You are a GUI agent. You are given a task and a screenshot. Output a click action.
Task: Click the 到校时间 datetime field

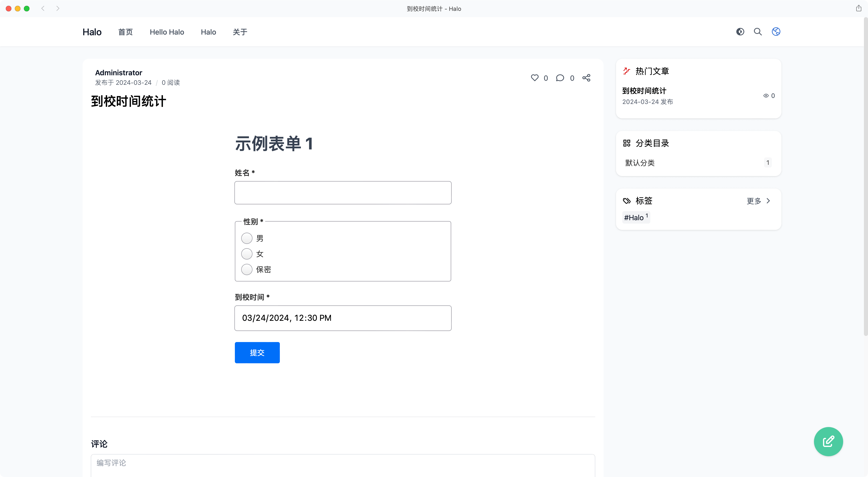tap(343, 318)
